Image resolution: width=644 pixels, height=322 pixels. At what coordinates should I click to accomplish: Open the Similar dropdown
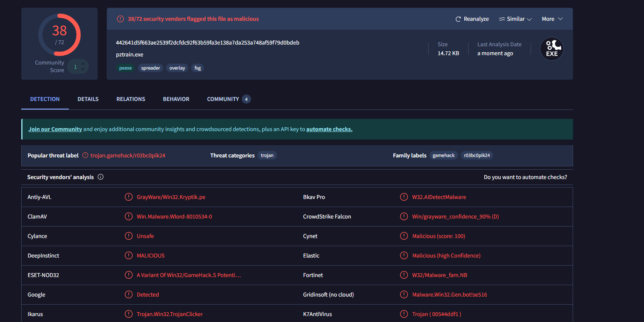515,19
